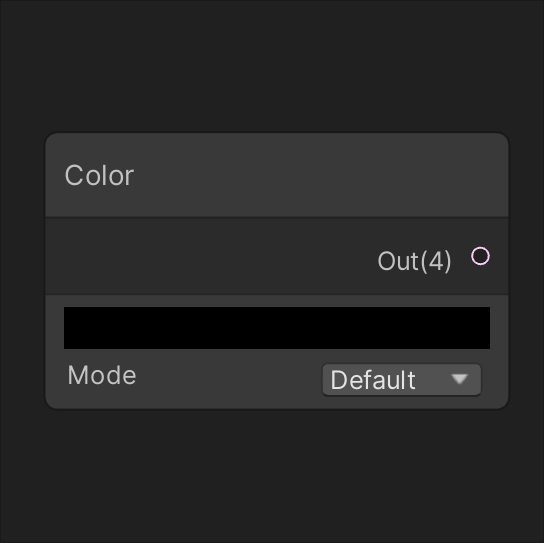Edit the node's black color value
Image resolution: width=544 pixels, height=543 pixels.
277,328
